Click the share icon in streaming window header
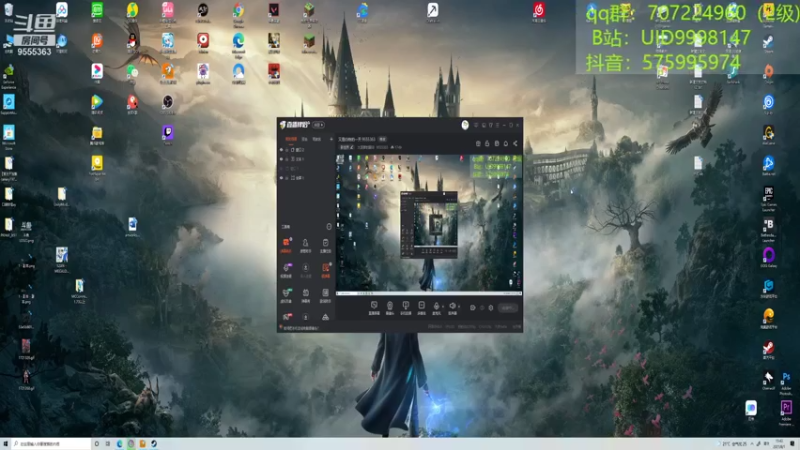This screenshot has width=800, height=450. pyautogui.click(x=515, y=143)
